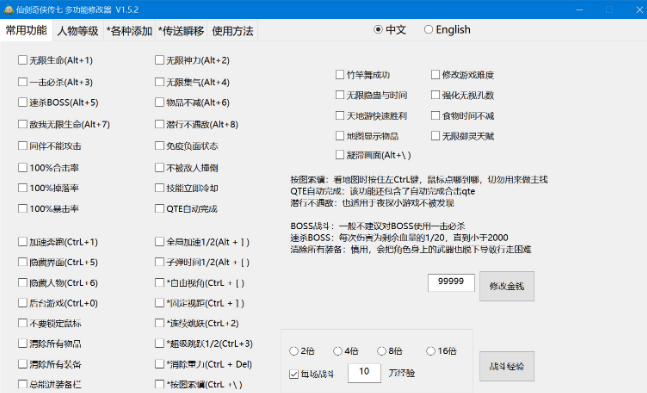647x393 pixels.
Task: Tick *固定视距(Ctrl+]) checkbox
Action: coord(160,303)
